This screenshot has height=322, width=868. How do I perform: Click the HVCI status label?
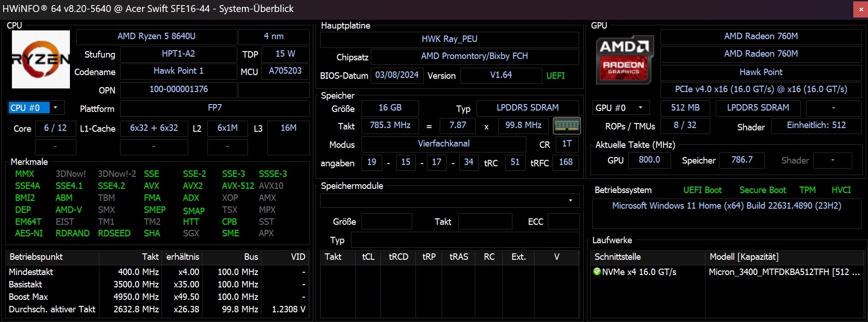841,190
